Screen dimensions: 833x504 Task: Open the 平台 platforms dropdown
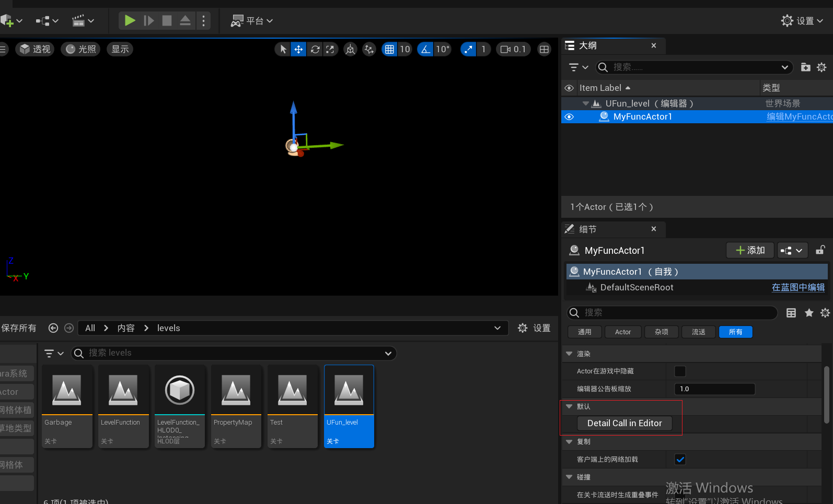coord(252,21)
